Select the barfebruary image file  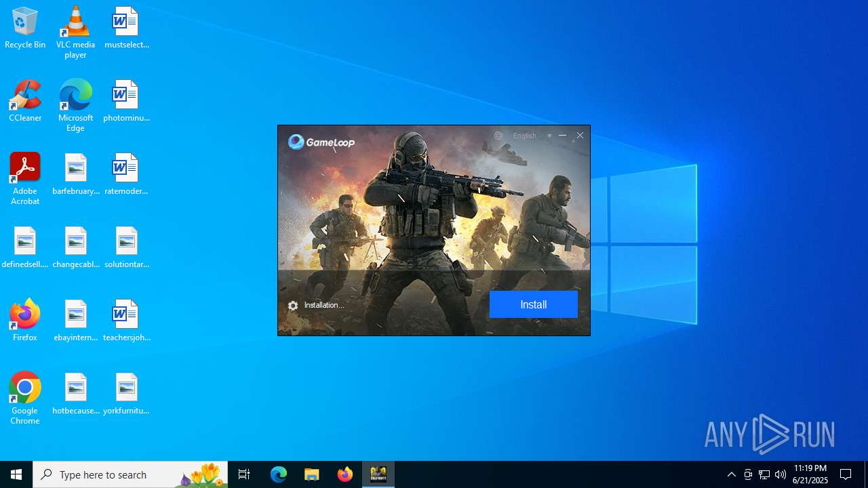coord(75,174)
